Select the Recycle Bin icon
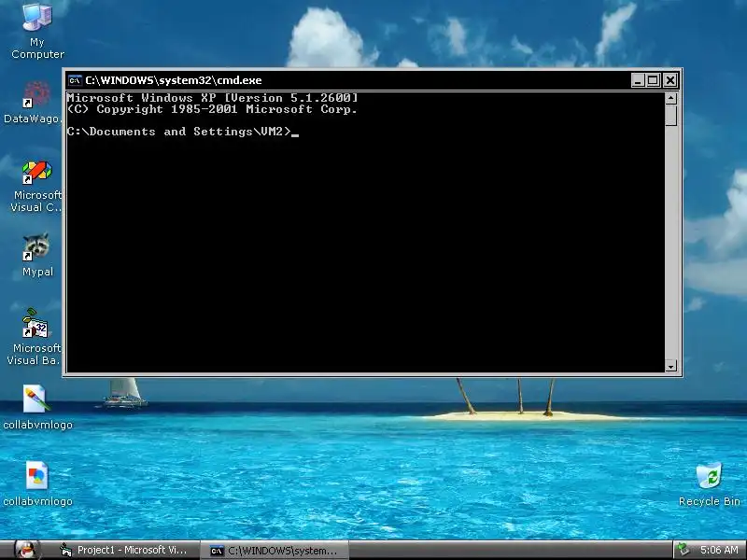 pyautogui.click(x=709, y=483)
